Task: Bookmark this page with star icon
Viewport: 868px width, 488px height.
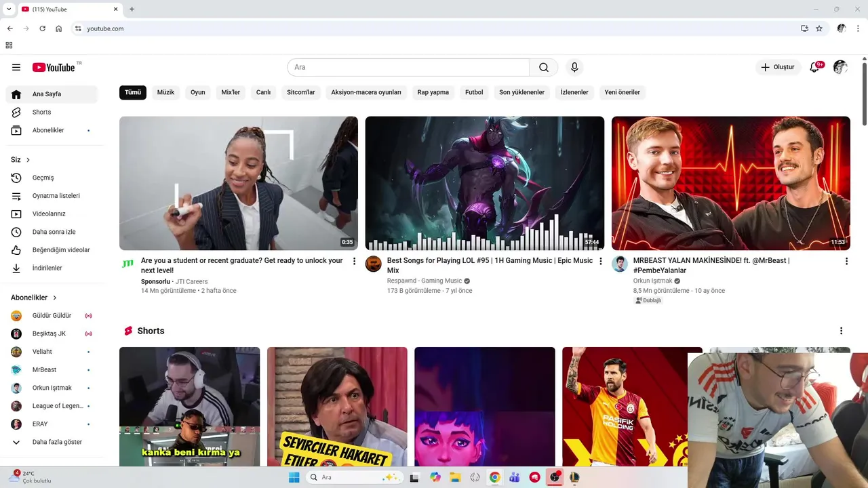Action: (819, 28)
